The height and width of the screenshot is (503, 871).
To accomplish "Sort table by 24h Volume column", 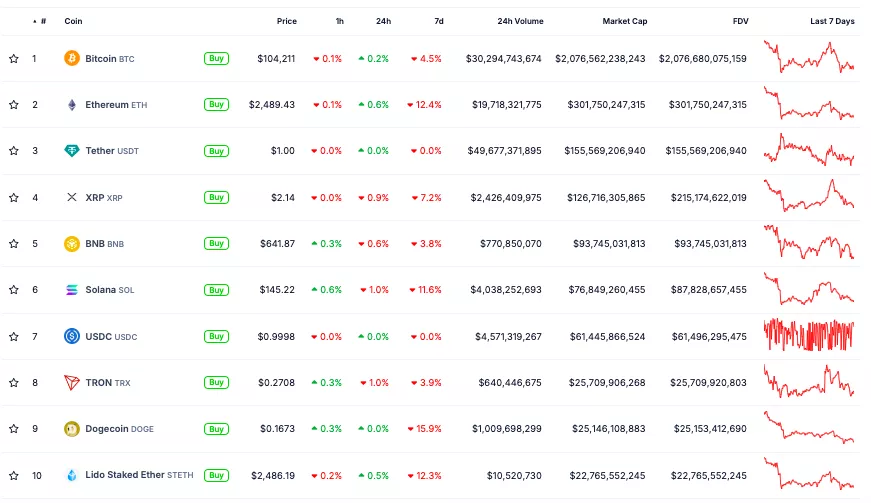I will (x=520, y=20).
